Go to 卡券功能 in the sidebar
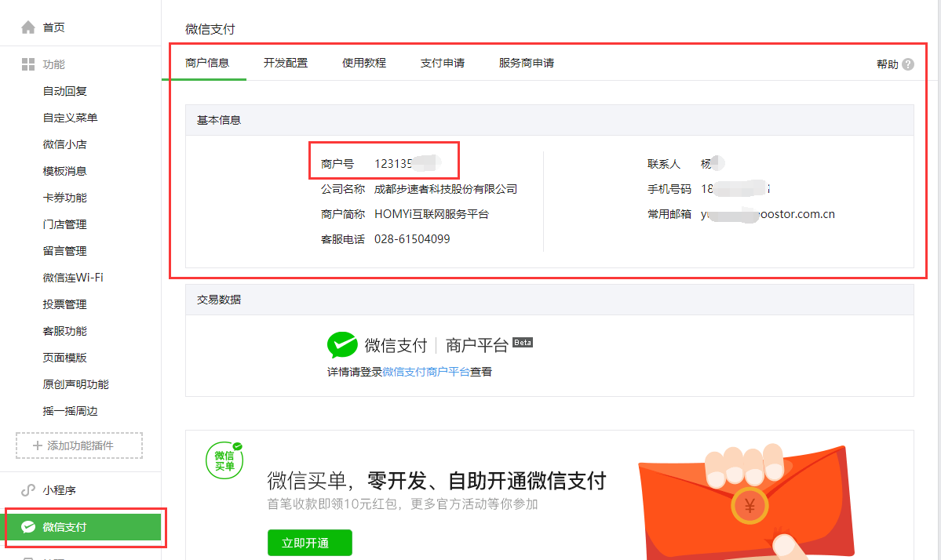 tap(65, 198)
